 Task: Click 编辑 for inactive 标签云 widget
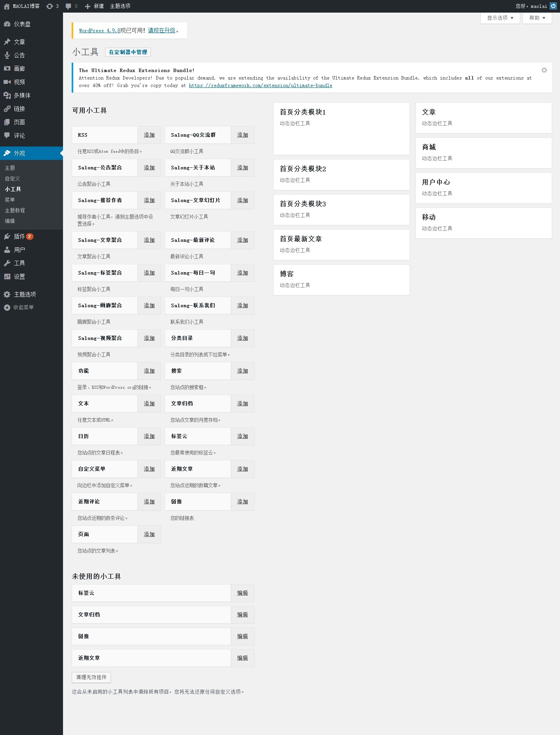click(x=243, y=593)
